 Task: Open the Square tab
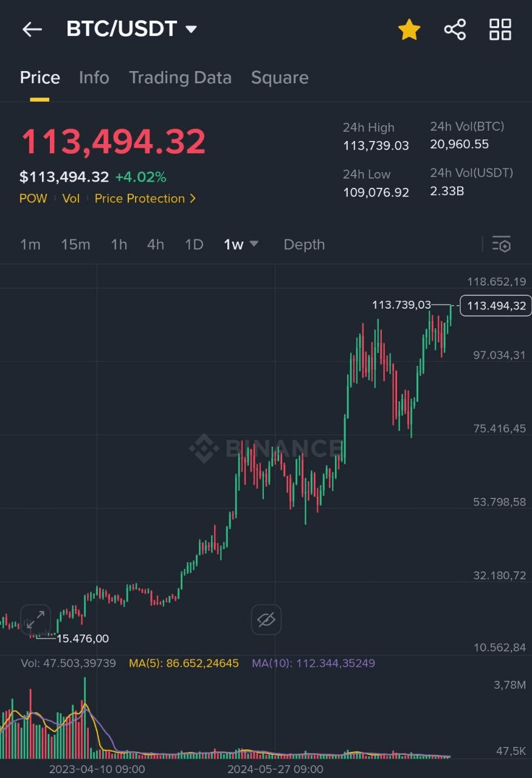280,78
